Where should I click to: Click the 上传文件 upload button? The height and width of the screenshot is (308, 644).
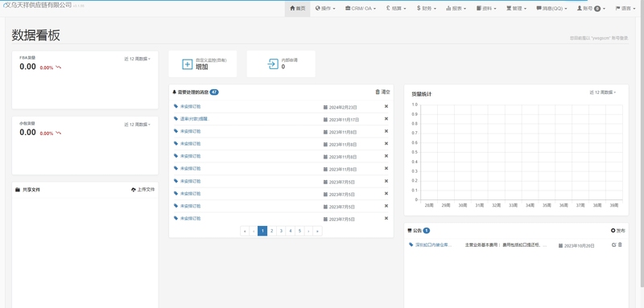[143, 190]
